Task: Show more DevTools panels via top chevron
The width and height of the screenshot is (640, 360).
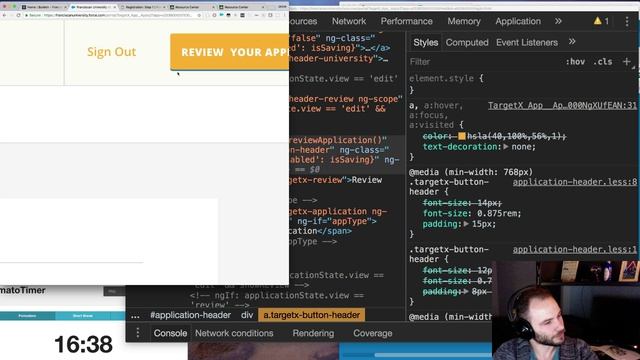Action: pos(558,21)
